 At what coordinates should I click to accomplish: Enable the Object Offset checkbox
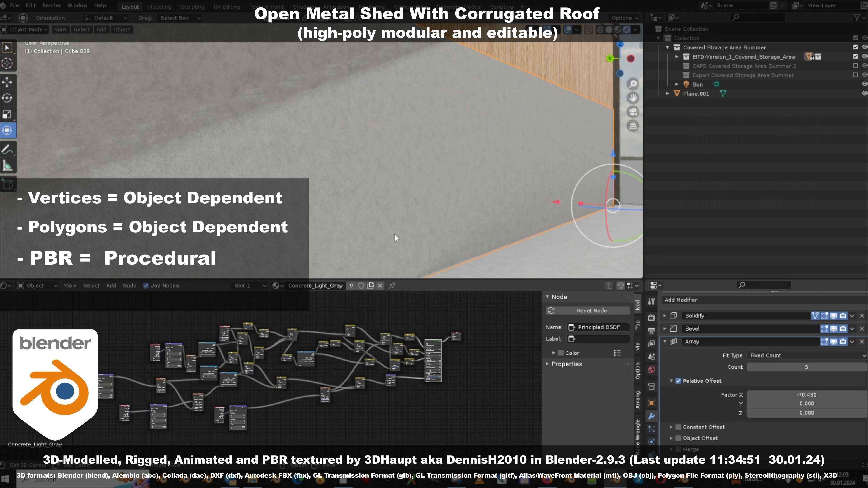point(678,438)
